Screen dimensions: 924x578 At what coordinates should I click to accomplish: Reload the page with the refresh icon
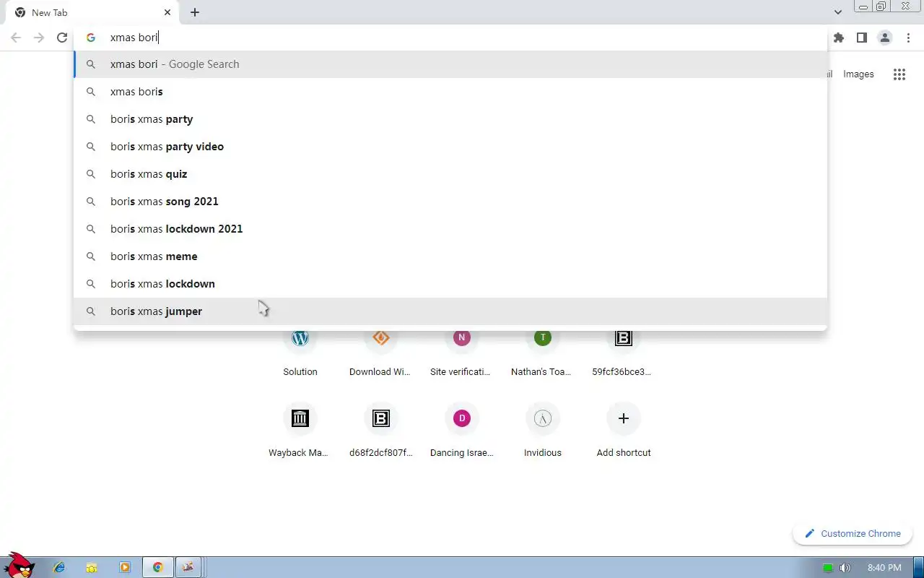62,38
